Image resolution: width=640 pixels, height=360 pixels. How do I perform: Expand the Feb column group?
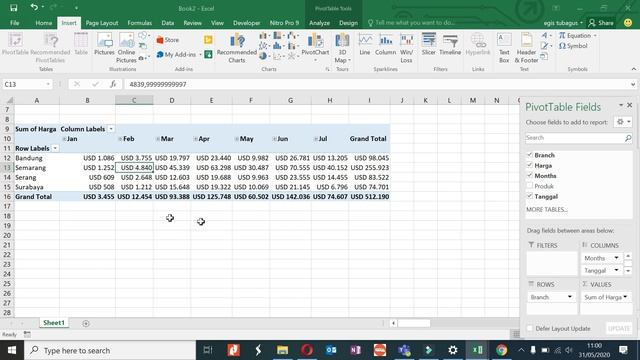pyautogui.click(x=120, y=139)
